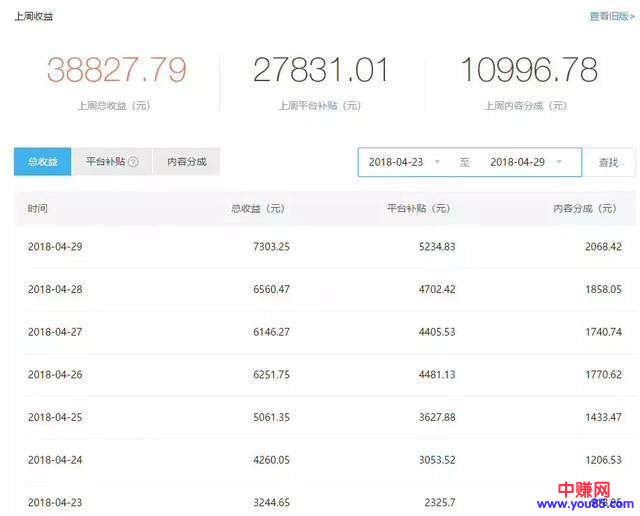
Task: Click the weekly total 38827.79 figure
Action: click(117, 71)
